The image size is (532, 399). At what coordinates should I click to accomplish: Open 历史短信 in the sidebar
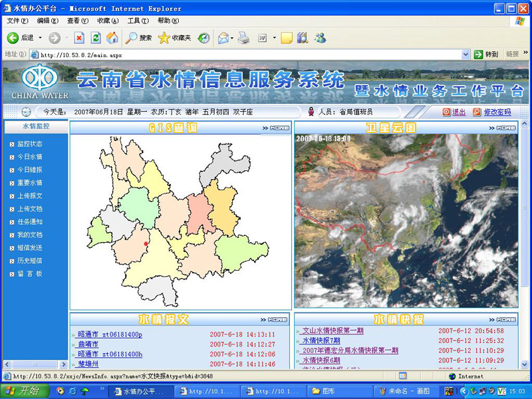pyautogui.click(x=30, y=261)
